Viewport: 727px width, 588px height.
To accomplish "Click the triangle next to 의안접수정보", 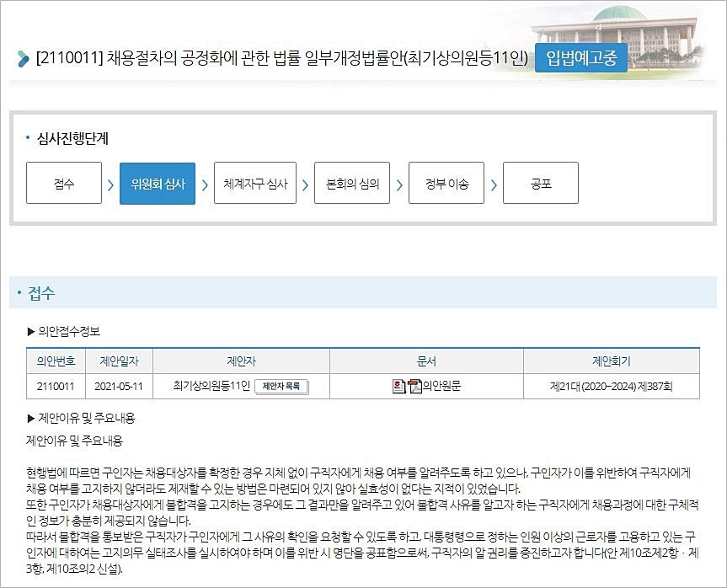I will [31, 332].
